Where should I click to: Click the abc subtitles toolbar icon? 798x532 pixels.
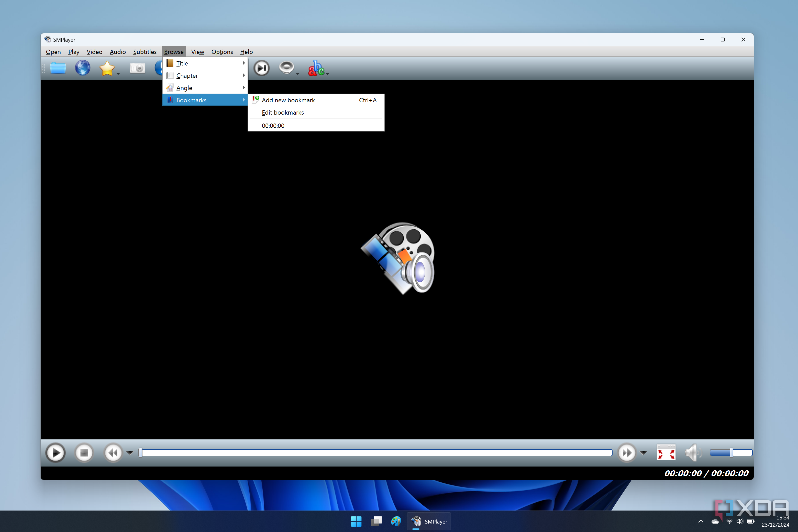point(316,68)
